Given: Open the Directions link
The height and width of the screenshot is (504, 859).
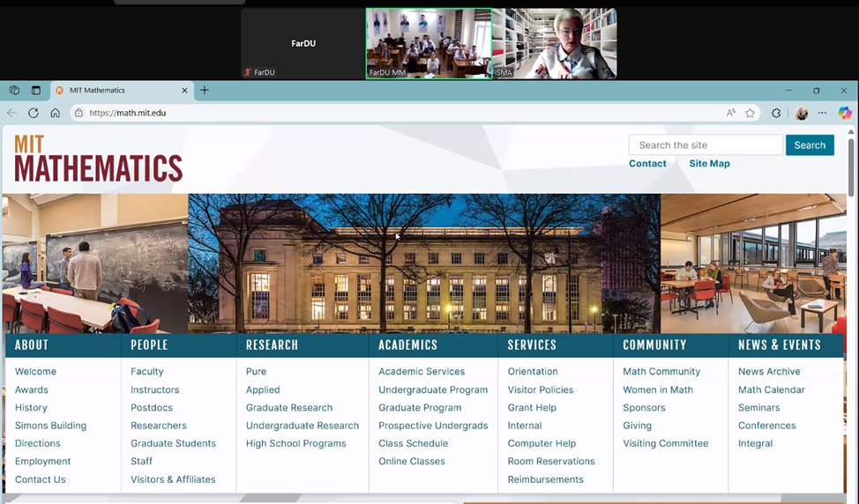Looking at the screenshot, I should [x=37, y=443].
